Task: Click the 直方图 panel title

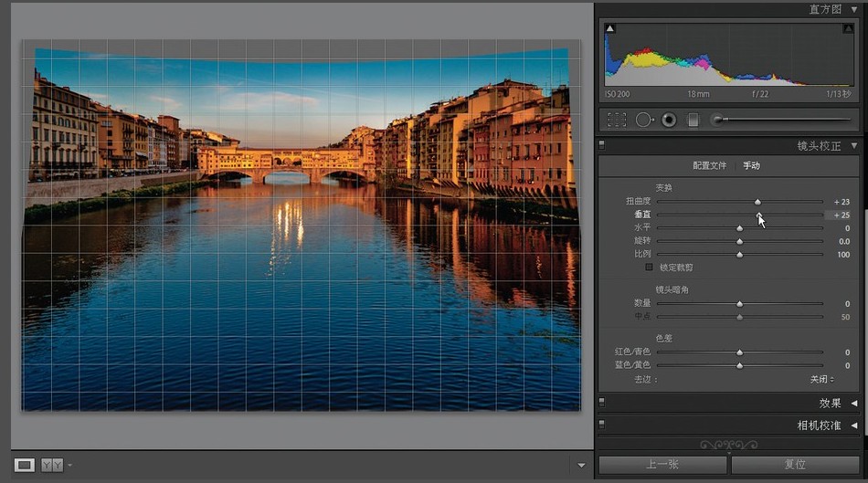Action: 825,9
